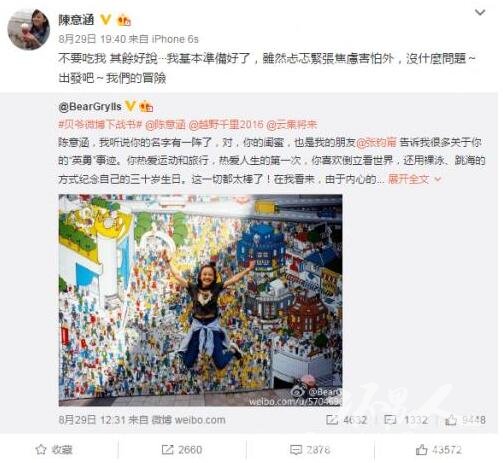The image size is (503, 463).
Task: Repost this post with the 2660 button
Action: [x=182, y=450]
